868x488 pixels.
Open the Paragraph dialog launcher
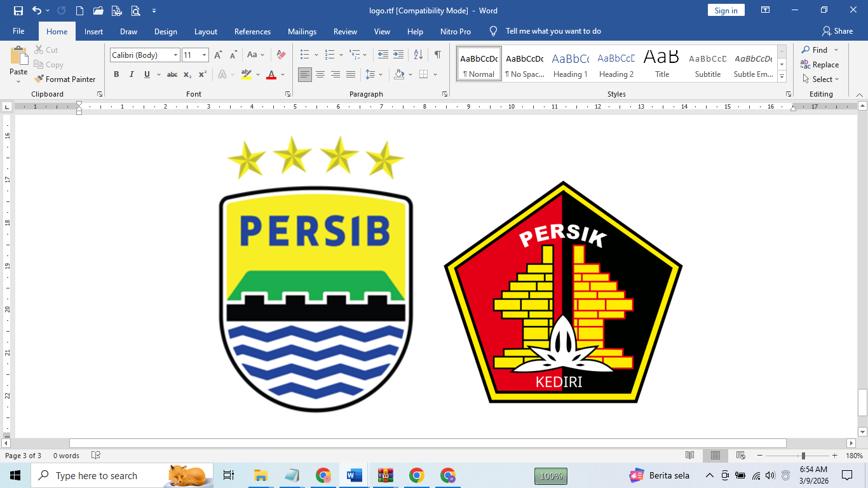pyautogui.click(x=445, y=94)
